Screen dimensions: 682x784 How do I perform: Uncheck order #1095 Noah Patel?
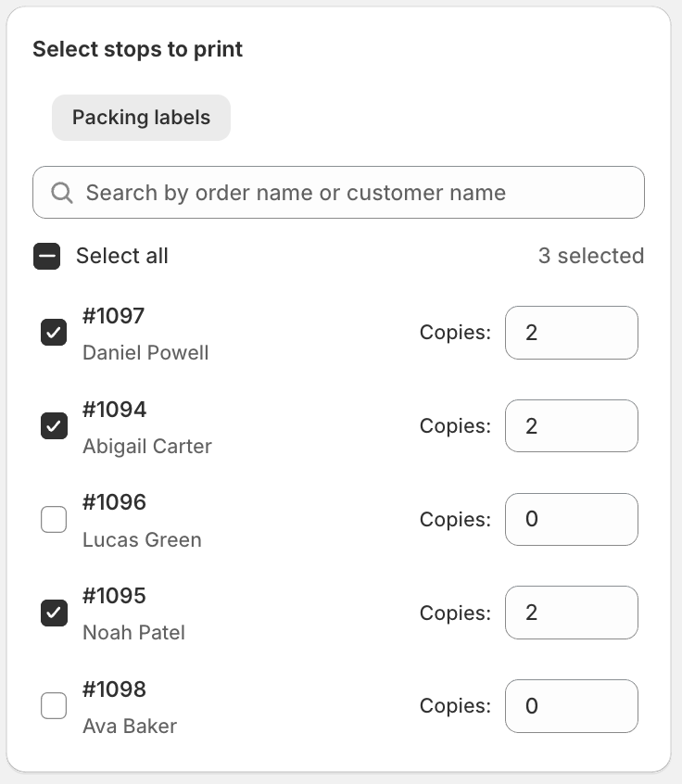pos(54,613)
